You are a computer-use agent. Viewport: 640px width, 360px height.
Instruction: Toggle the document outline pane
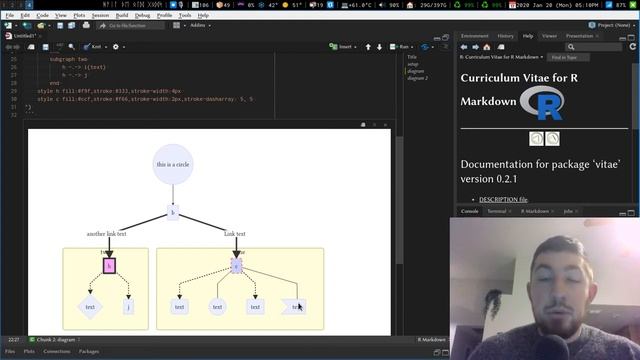click(445, 47)
